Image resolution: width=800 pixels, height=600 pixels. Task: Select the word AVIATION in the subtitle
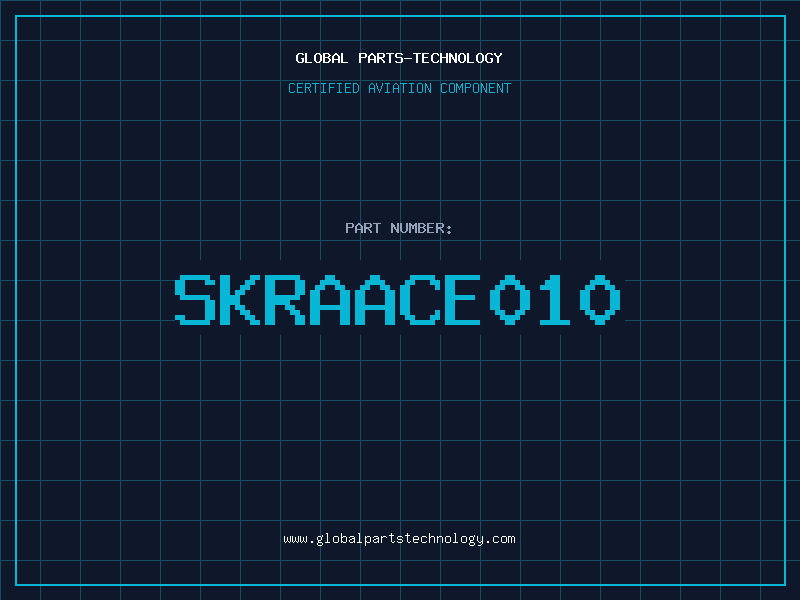click(x=399, y=88)
